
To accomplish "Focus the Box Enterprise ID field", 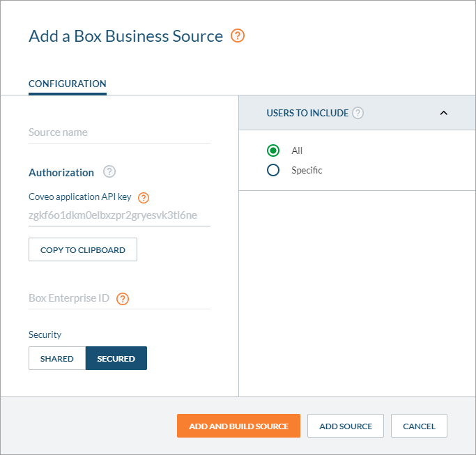I will click(119, 299).
